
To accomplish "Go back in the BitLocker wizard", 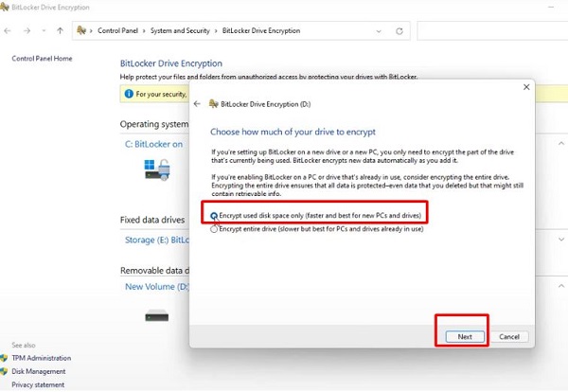I will click(x=197, y=104).
